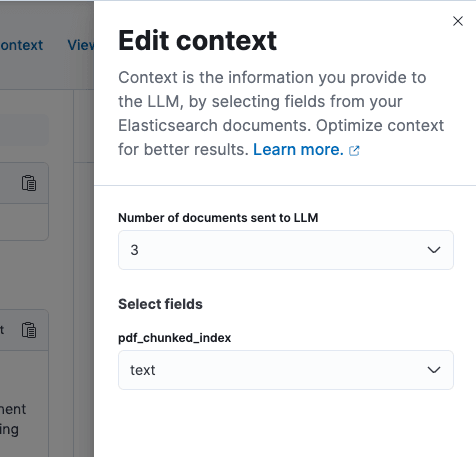Expand chevron of the text field selector

coord(434,370)
